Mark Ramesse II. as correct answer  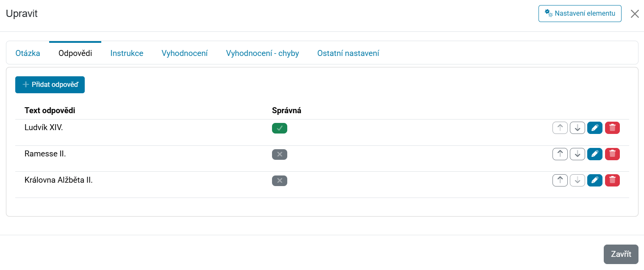tap(280, 154)
